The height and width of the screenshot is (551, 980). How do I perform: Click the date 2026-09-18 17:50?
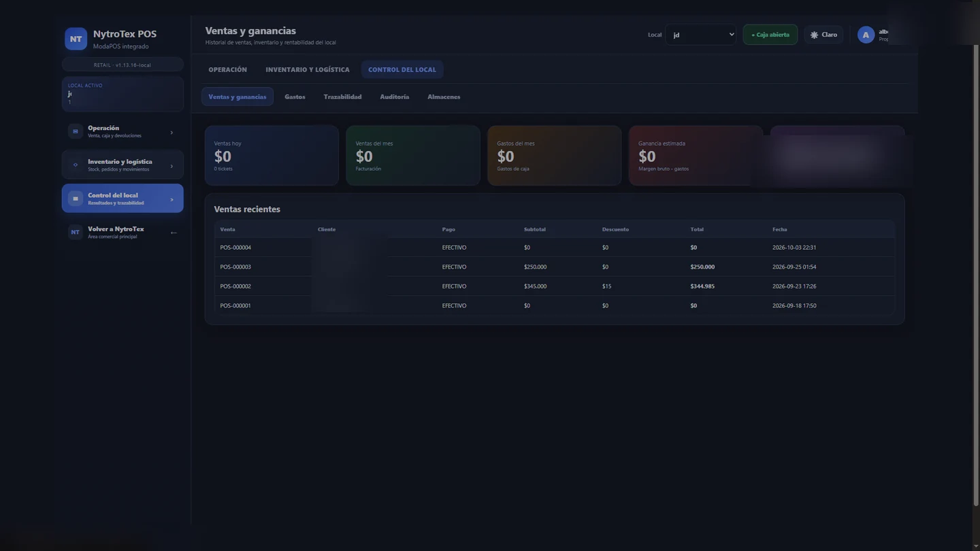794,305
